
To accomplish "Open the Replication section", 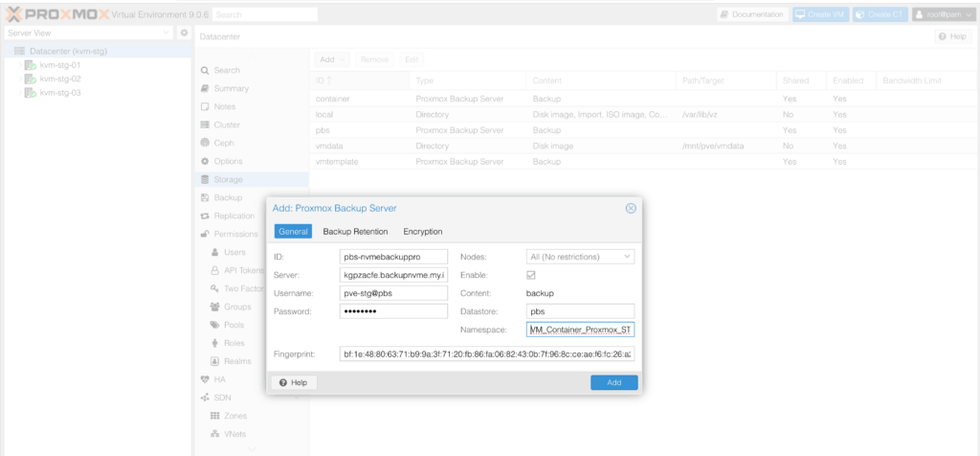I will [x=234, y=216].
